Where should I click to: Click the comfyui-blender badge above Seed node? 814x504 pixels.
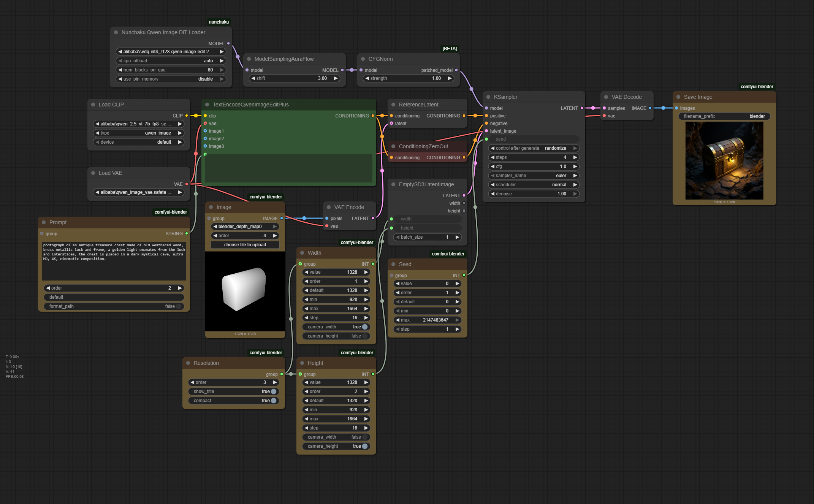(x=448, y=254)
